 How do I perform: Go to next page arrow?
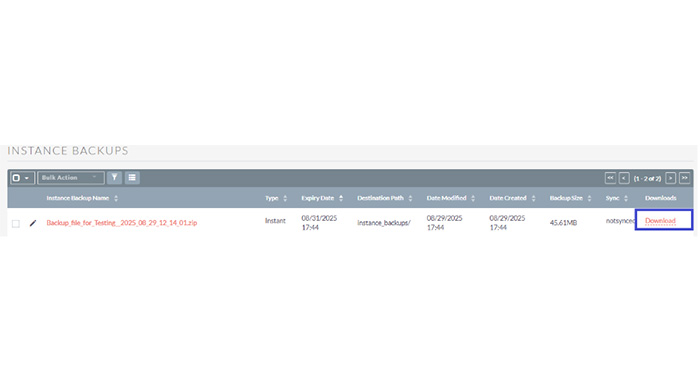click(x=671, y=178)
